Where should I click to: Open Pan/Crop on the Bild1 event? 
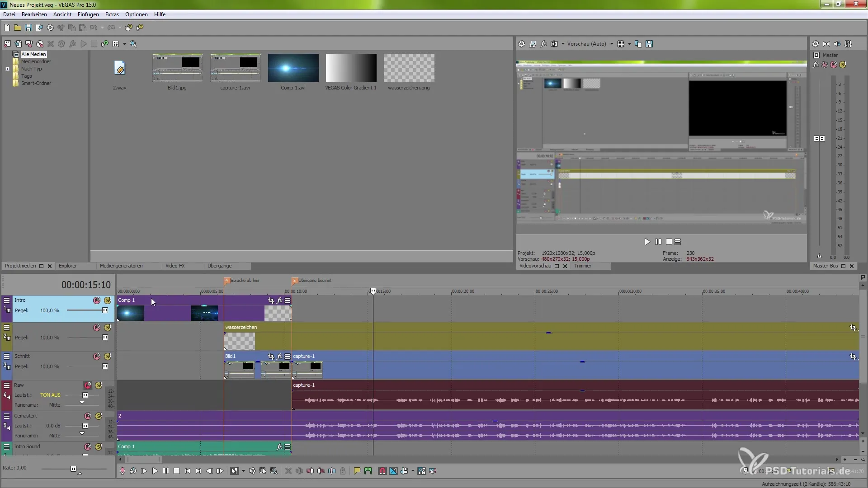(x=271, y=357)
